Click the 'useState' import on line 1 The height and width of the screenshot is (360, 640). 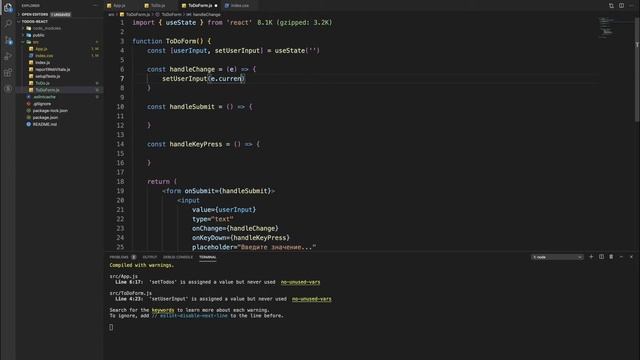tap(181, 23)
